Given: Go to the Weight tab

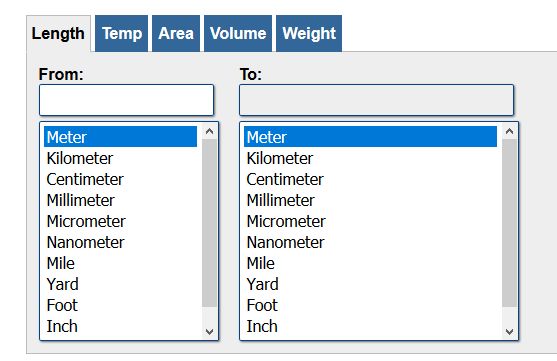Looking at the screenshot, I should [309, 33].
